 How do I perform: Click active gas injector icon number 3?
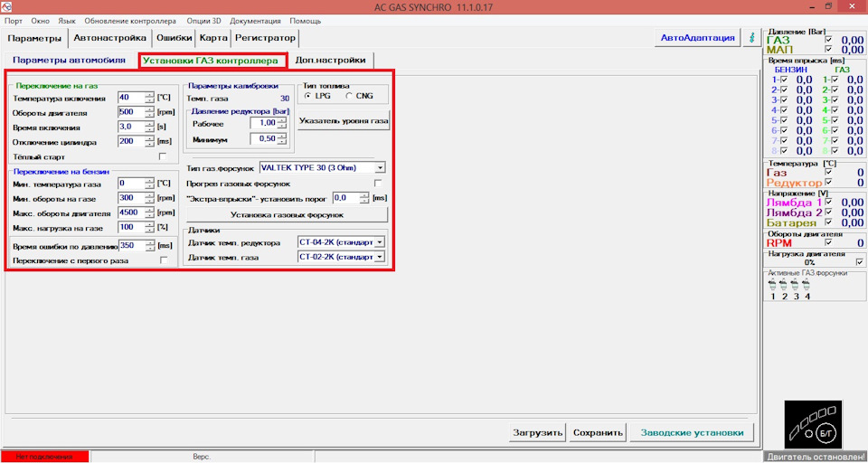[x=795, y=285]
